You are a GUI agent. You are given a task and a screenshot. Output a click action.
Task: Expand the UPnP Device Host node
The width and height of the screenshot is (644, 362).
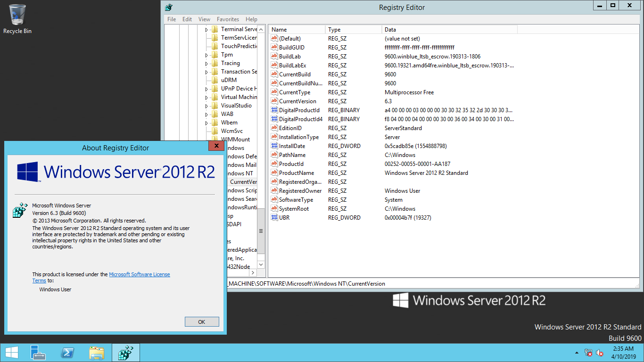[x=206, y=89]
